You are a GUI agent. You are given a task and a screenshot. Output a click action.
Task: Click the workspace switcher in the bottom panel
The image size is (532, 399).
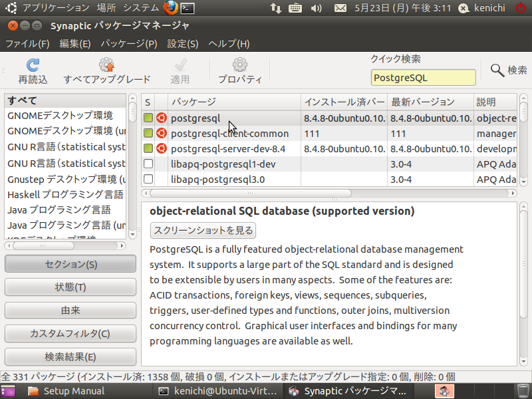(x=444, y=391)
